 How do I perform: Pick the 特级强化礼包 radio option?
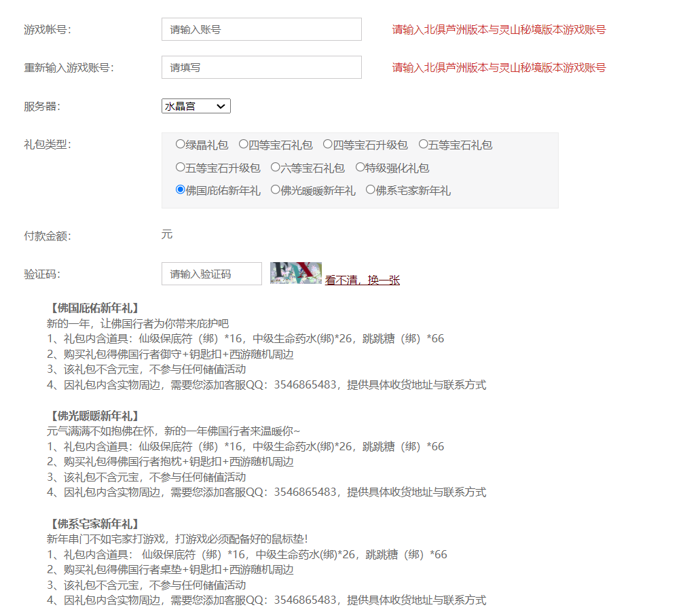(x=360, y=167)
